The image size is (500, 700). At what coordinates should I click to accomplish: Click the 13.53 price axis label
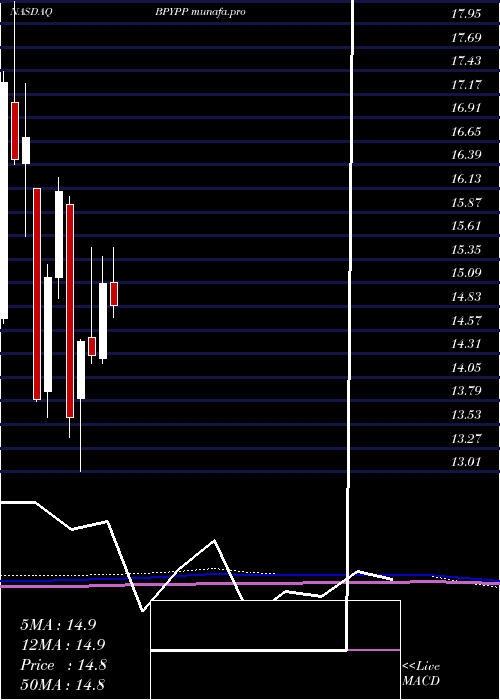[x=466, y=415]
